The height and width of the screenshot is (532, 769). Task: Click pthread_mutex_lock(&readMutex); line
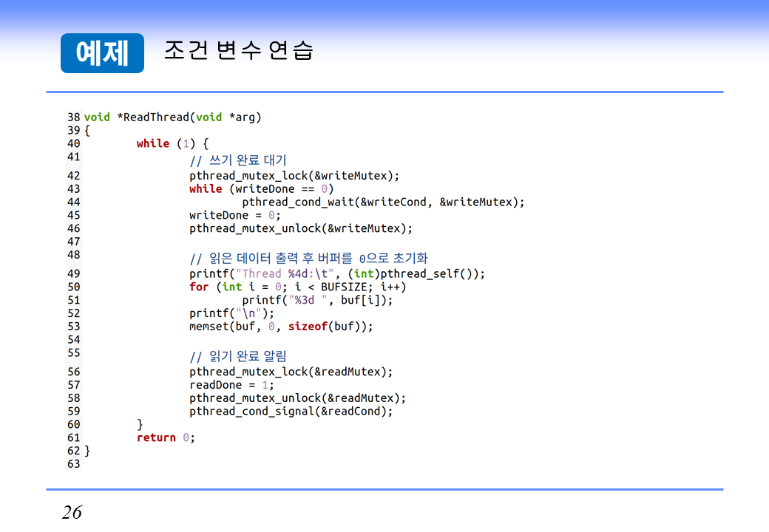point(291,372)
